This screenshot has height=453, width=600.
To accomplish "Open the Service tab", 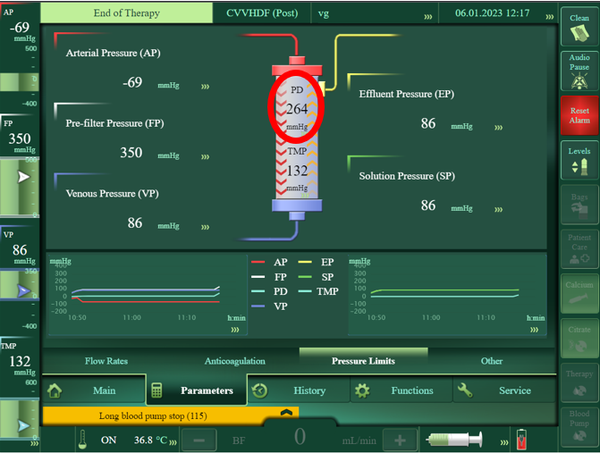I will tap(503, 390).
